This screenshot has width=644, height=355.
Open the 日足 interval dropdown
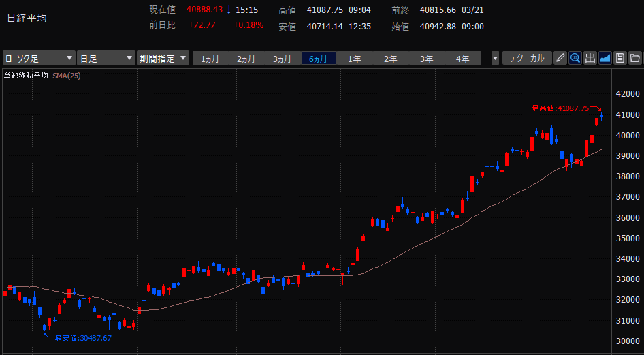point(106,59)
